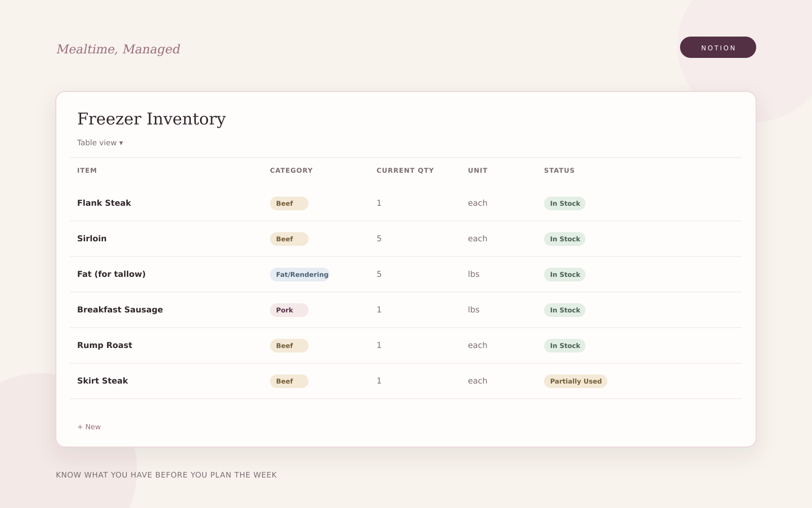Click In Stock status of Rump Roast
The width and height of the screenshot is (812, 508).
[x=565, y=345]
